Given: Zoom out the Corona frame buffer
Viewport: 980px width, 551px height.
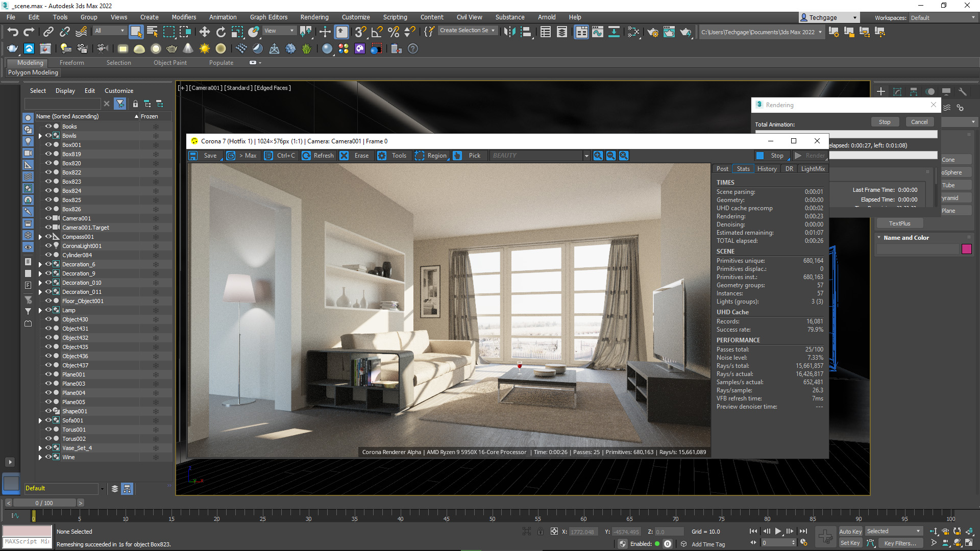Looking at the screenshot, I should point(610,156).
